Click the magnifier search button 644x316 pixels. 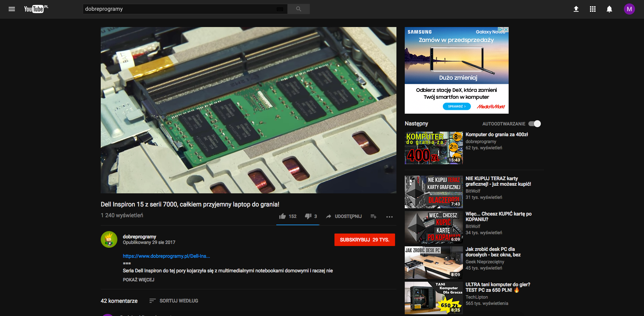(x=298, y=9)
